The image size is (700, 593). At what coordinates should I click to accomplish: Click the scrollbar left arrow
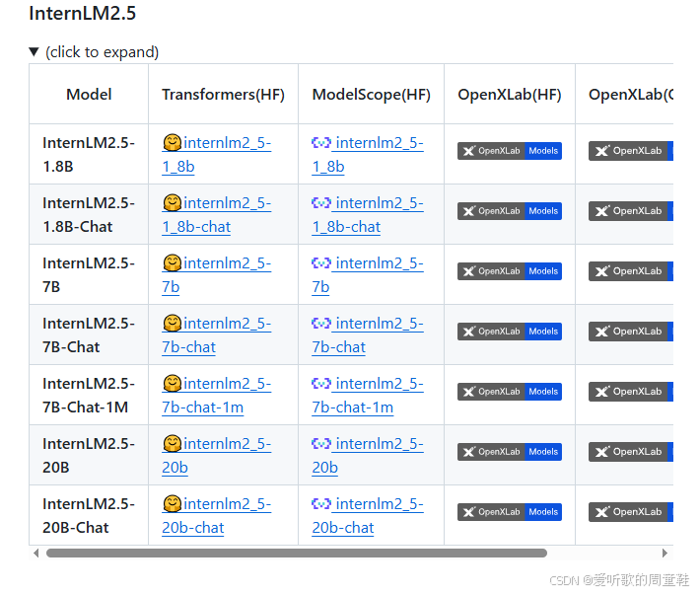pyautogui.click(x=36, y=554)
